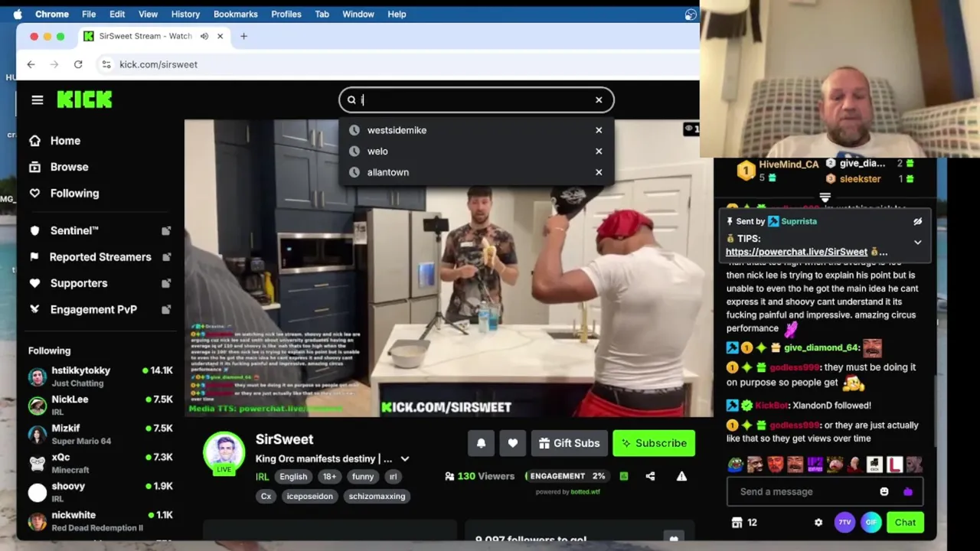The height and width of the screenshot is (551, 980).
Task: Click the IRL category link
Action: pyautogui.click(x=262, y=477)
